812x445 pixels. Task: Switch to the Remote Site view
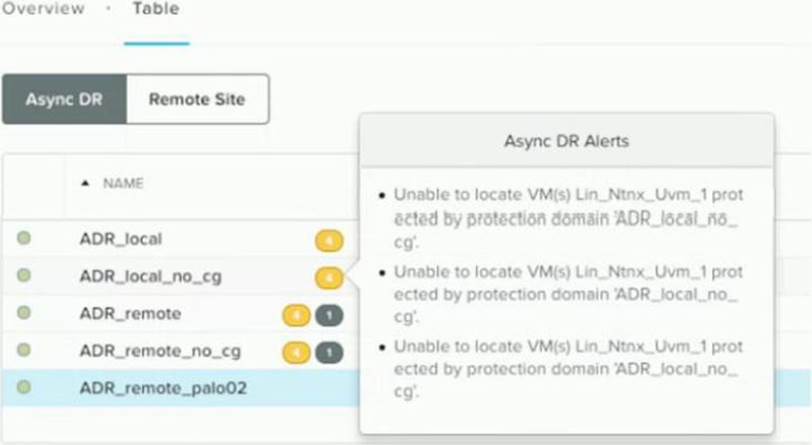coord(197,99)
